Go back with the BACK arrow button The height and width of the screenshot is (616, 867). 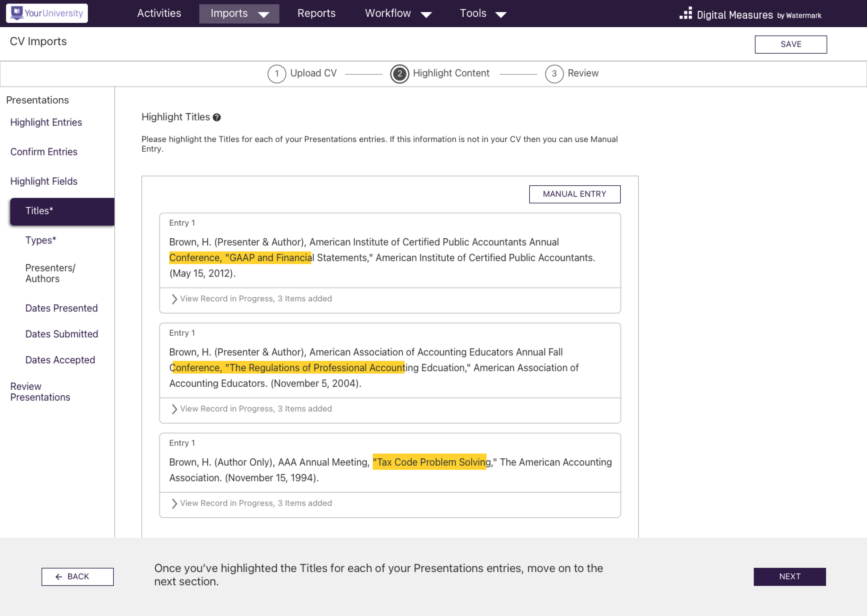pos(77,577)
